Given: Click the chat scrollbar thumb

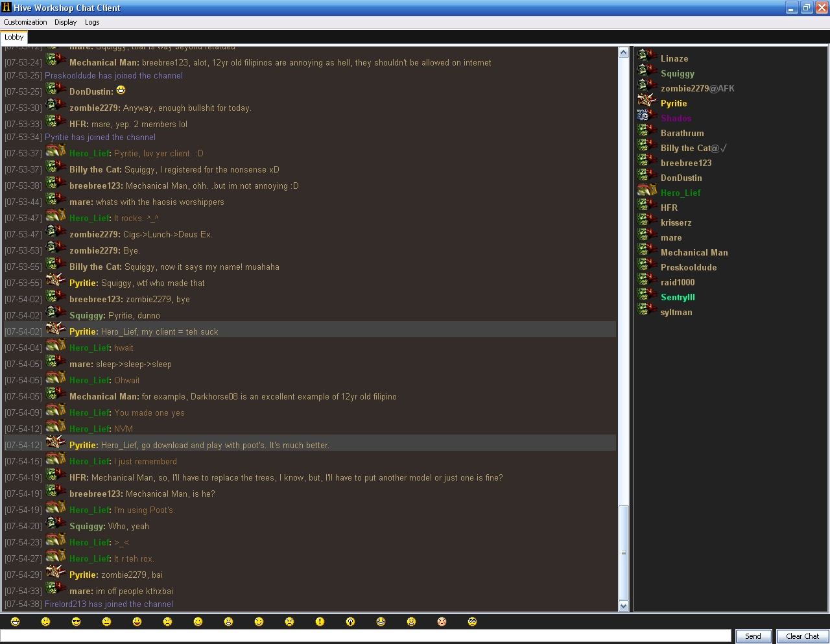Looking at the screenshot, I should click(624, 553).
